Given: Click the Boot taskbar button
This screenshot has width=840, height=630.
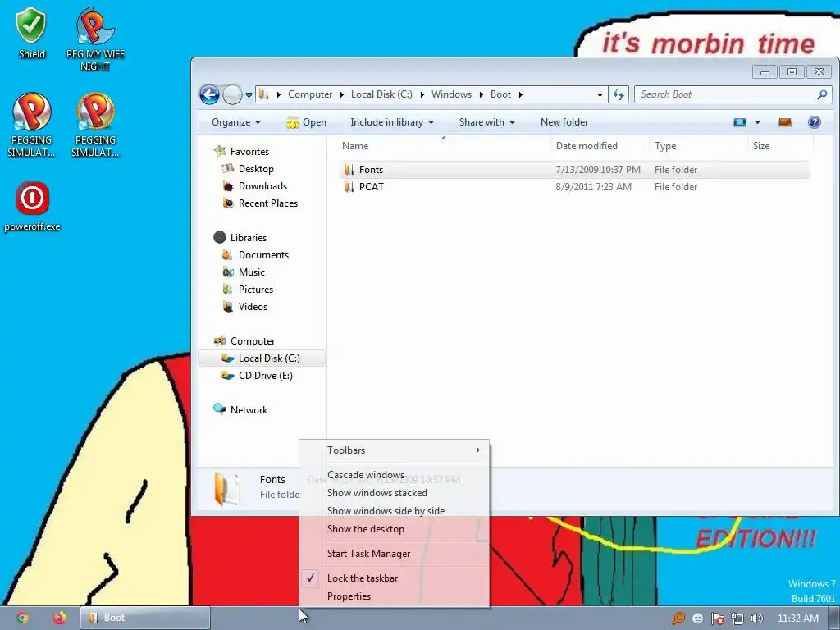Looking at the screenshot, I should (145, 619).
